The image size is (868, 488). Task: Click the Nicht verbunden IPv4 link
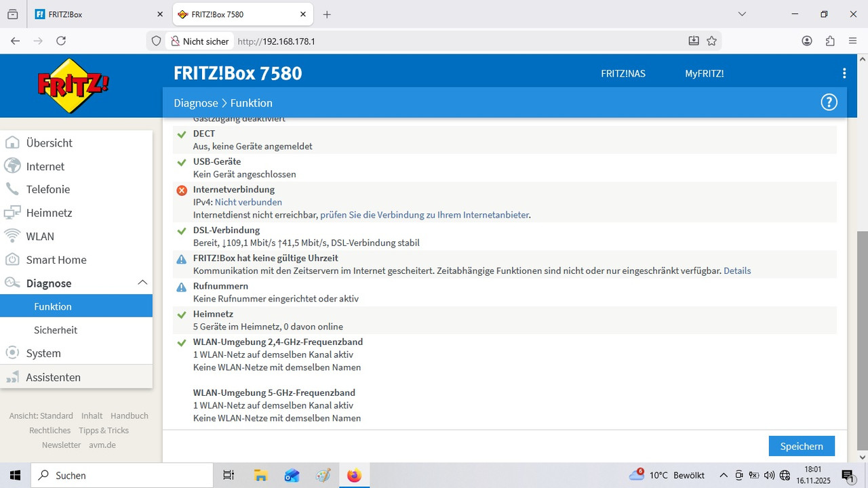click(x=248, y=202)
